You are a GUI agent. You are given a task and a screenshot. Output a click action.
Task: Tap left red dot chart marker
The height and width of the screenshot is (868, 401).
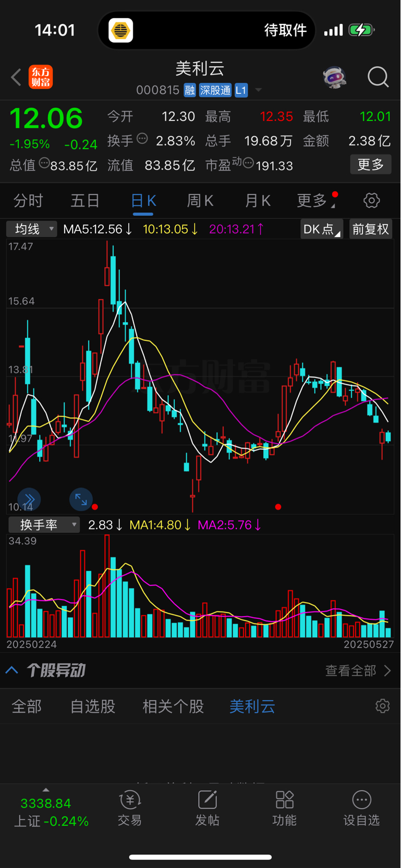click(95, 506)
